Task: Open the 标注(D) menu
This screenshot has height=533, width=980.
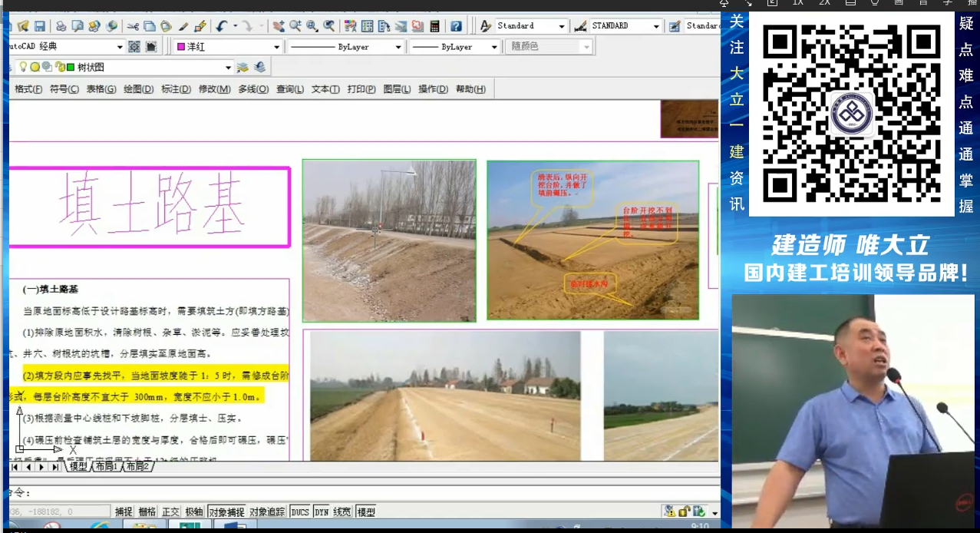Action: tap(176, 89)
